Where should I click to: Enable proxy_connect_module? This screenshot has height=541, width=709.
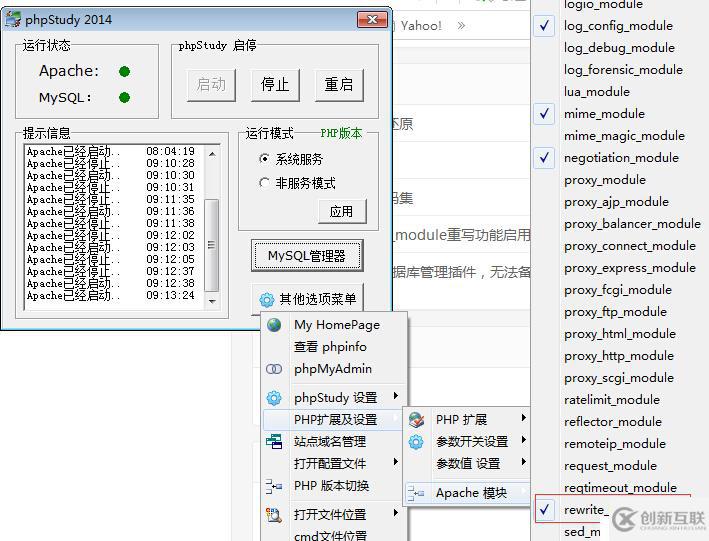tap(630, 246)
